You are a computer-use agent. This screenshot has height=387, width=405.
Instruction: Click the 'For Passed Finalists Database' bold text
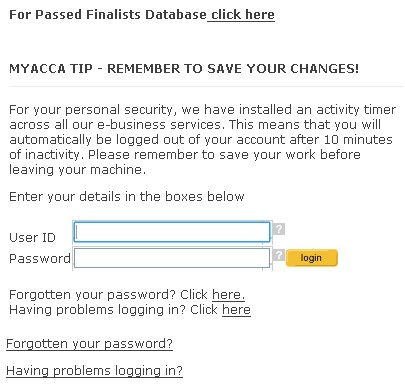(x=108, y=15)
